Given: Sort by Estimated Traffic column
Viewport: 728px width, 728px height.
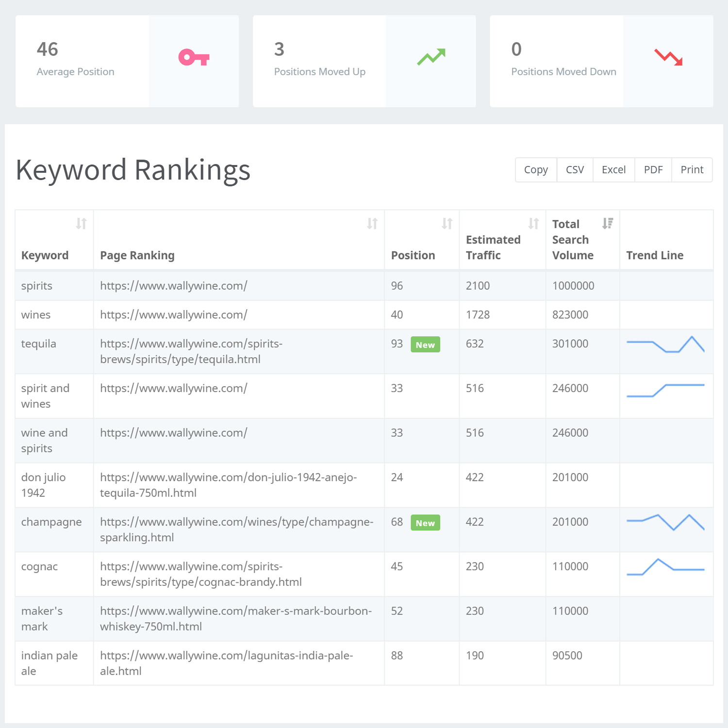Looking at the screenshot, I should (533, 224).
